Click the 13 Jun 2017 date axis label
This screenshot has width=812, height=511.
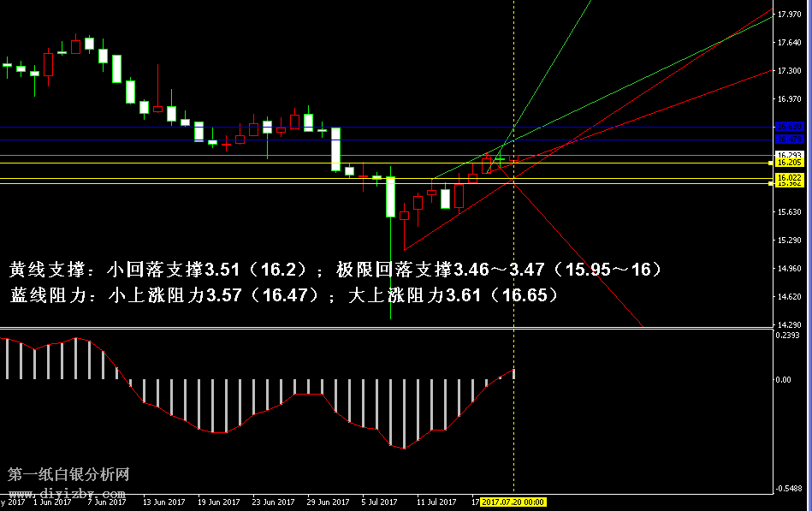coord(165,502)
